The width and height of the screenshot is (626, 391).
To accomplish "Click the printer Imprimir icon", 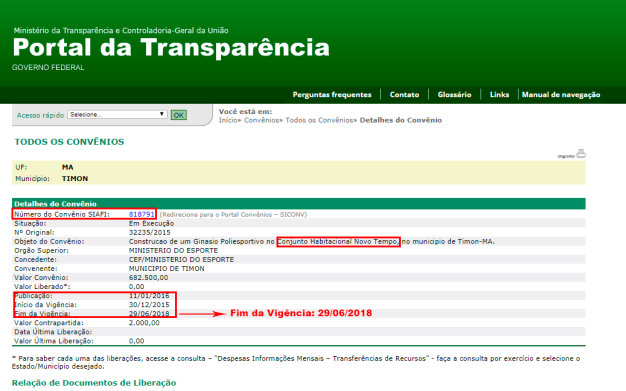I will [581, 154].
